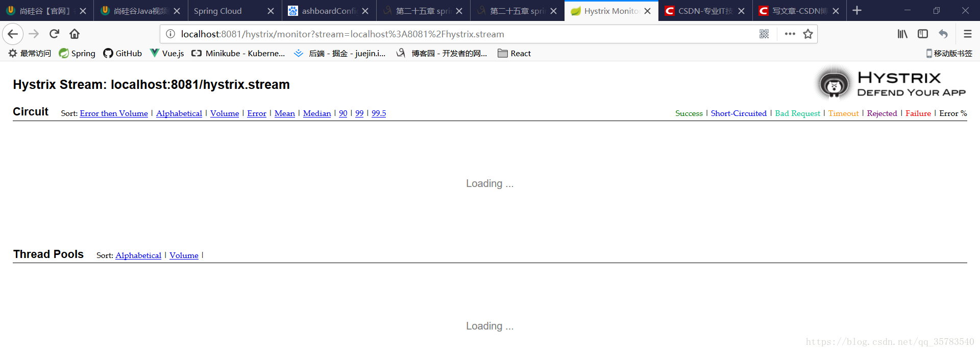
Task: Open 移动版书签 mobile bookmarks
Action: pos(949,53)
